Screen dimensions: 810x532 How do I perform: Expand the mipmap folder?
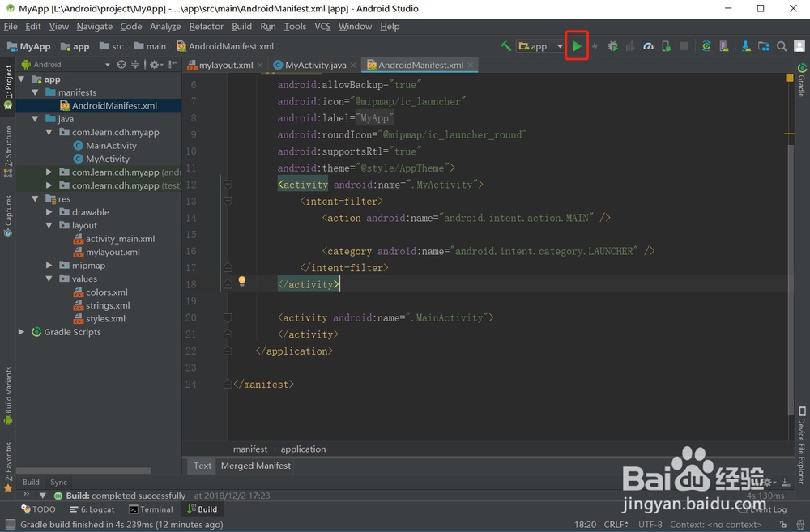[49, 265]
